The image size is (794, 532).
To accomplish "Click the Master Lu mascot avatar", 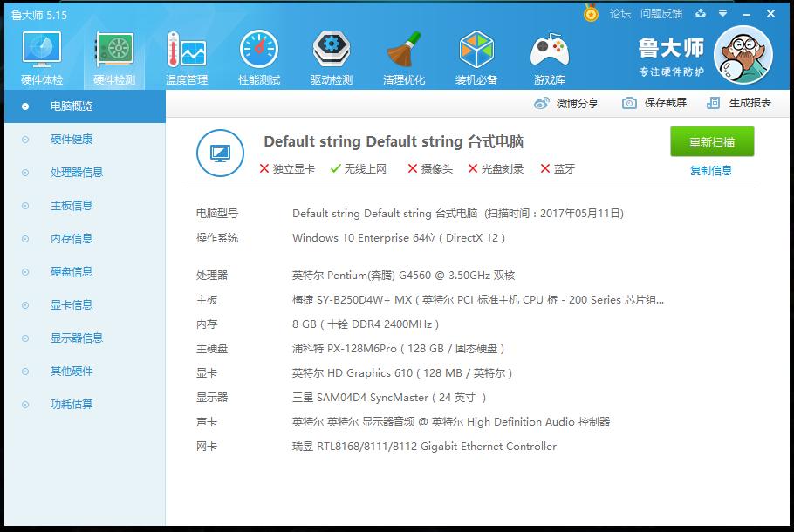I will [743, 54].
